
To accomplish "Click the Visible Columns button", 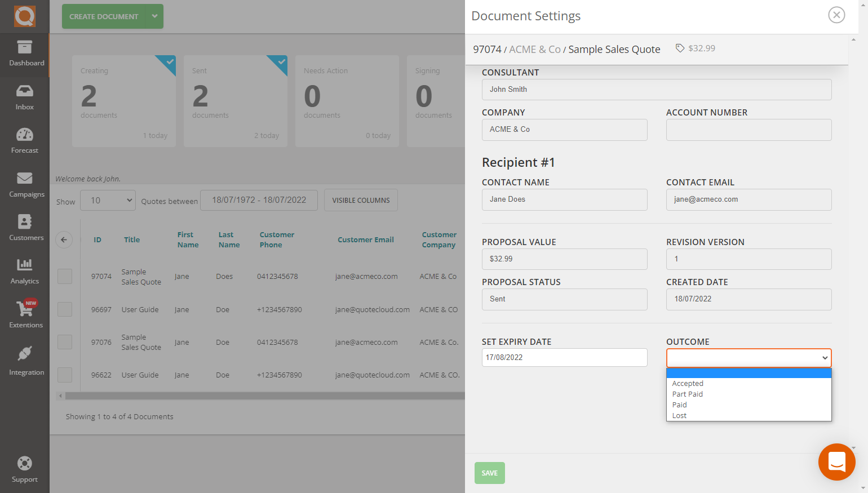I will click(361, 200).
